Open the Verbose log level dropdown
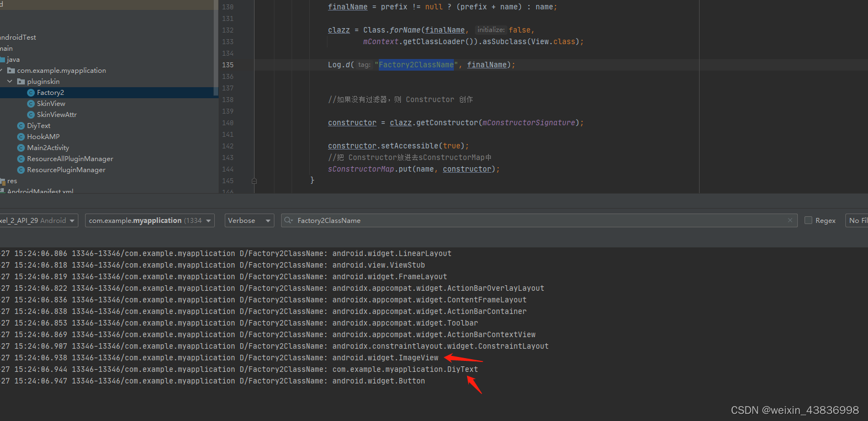868x421 pixels. tap(250, 221)
